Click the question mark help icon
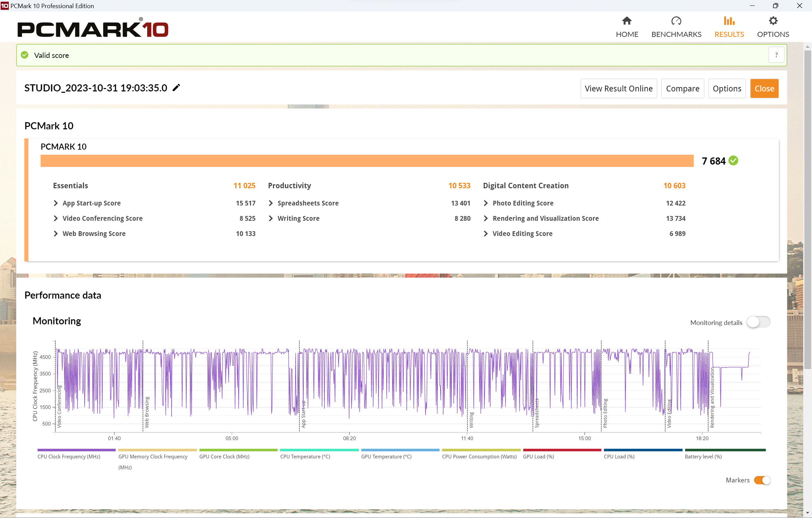The height and width of the screenshot is (518, 812). coord(776,55)
